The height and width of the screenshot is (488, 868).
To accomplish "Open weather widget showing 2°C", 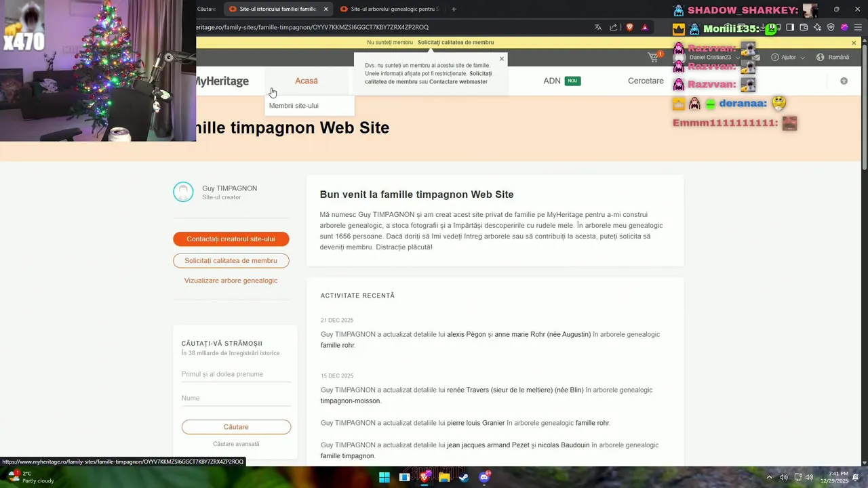I will (x=31, y=477).
